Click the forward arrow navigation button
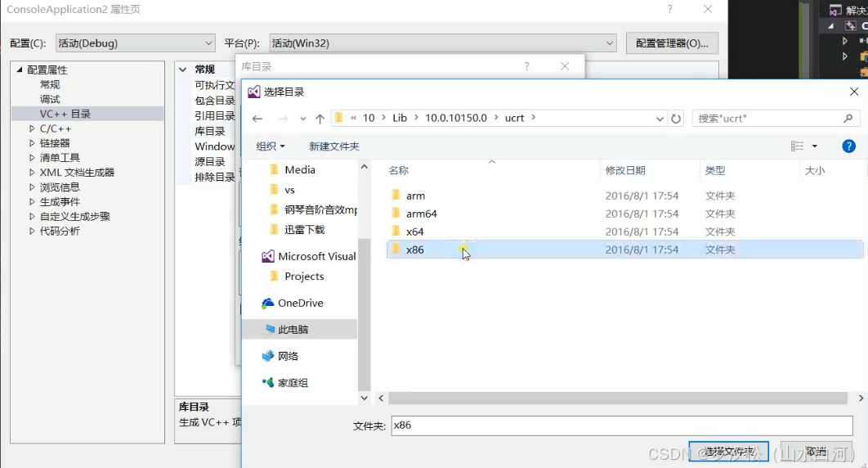The height and width of the screenshot is (468, 868). 283,119
